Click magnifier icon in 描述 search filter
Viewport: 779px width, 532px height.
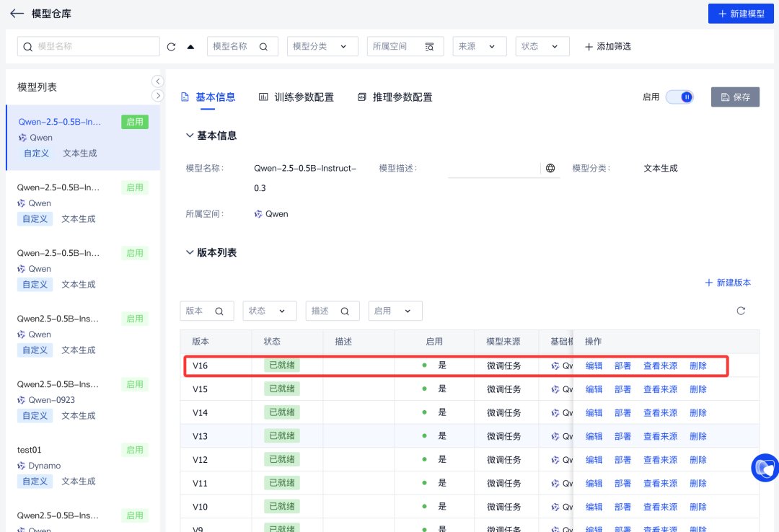345,311
